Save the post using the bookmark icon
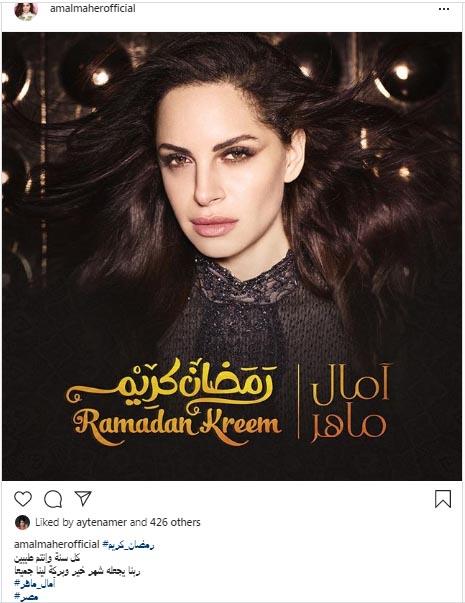 point(443,499)
